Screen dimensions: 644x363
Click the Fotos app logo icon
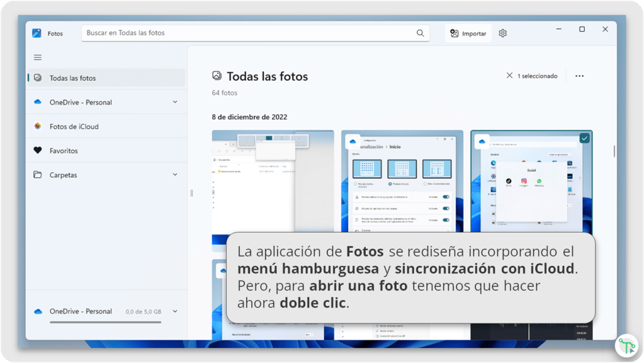click(37, 33)
